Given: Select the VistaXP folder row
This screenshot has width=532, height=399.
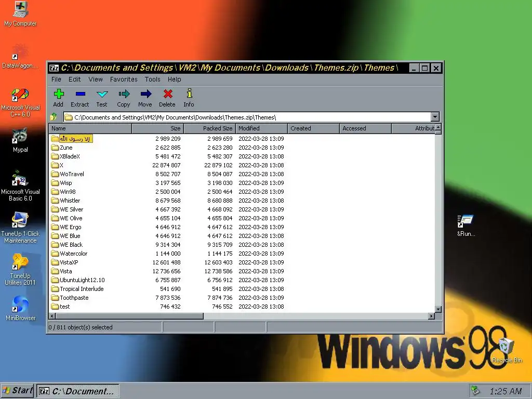Looking at the screenshot, I should pos(242,262).
